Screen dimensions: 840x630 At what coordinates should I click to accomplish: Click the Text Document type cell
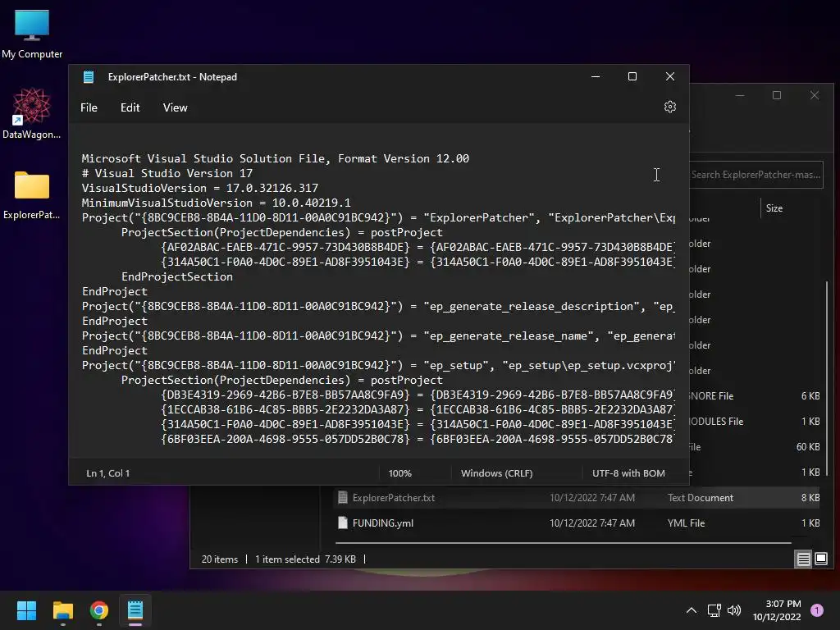point(701,498)
